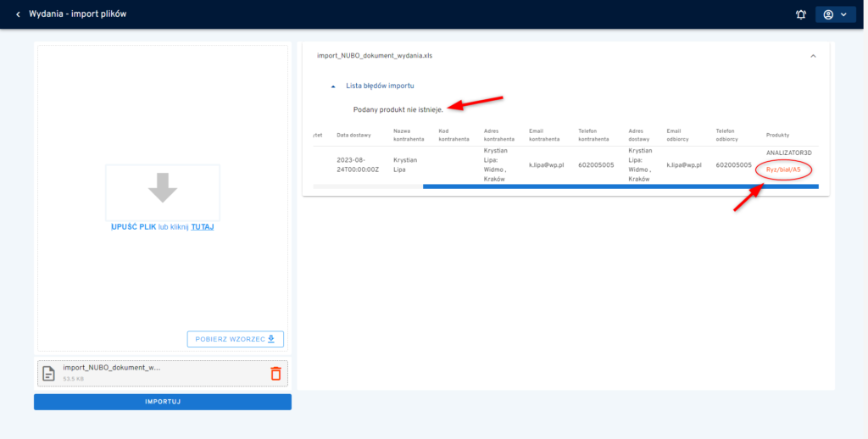Collapse the import_NUBO_dokument_wydania.xls panel chevron

(x=813, y=56)
